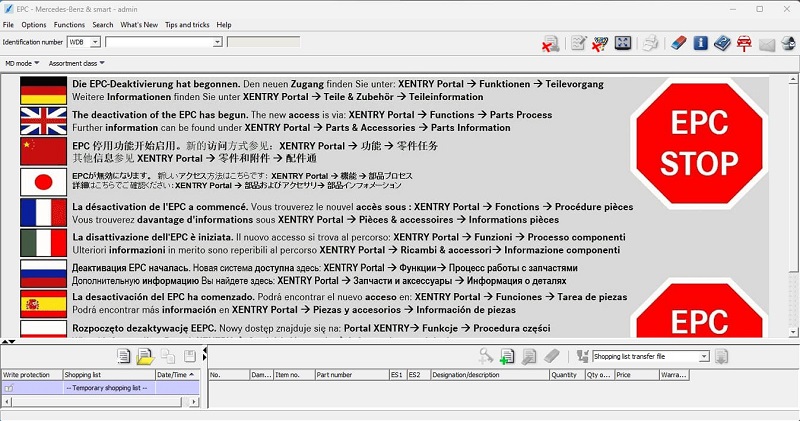The width and height of the screenshot is (800, 421).
Task: Open the Shopping list transfer file dropdown
Action: (x=704, y=356)
